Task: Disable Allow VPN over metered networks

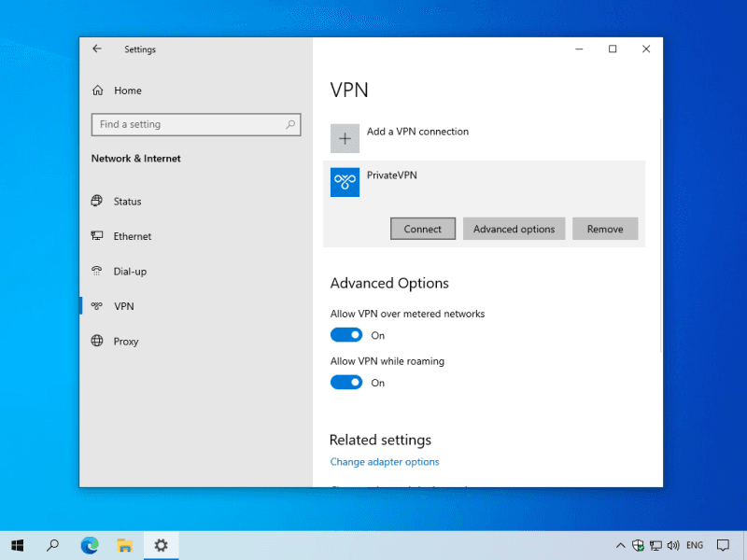Action: [x=346, y=335]
